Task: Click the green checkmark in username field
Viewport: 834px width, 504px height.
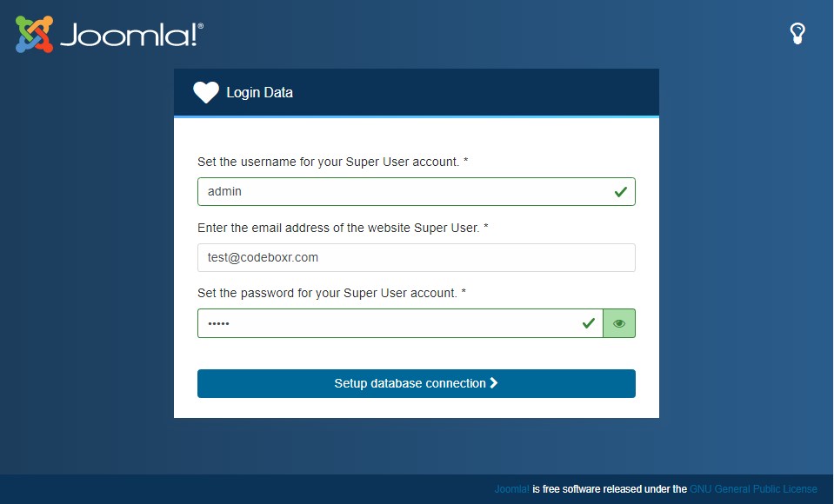Action: 621,192
